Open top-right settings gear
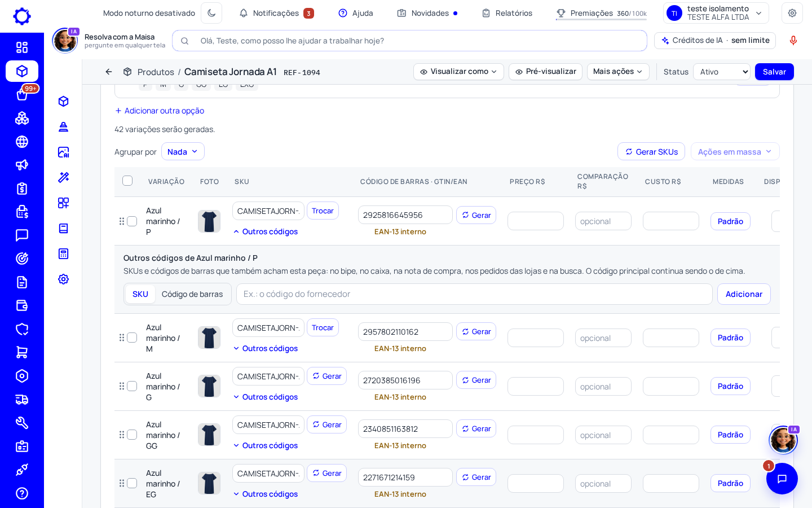Image resolution: width=812 pixels, height=508 pixels. (x=792, y=13)
